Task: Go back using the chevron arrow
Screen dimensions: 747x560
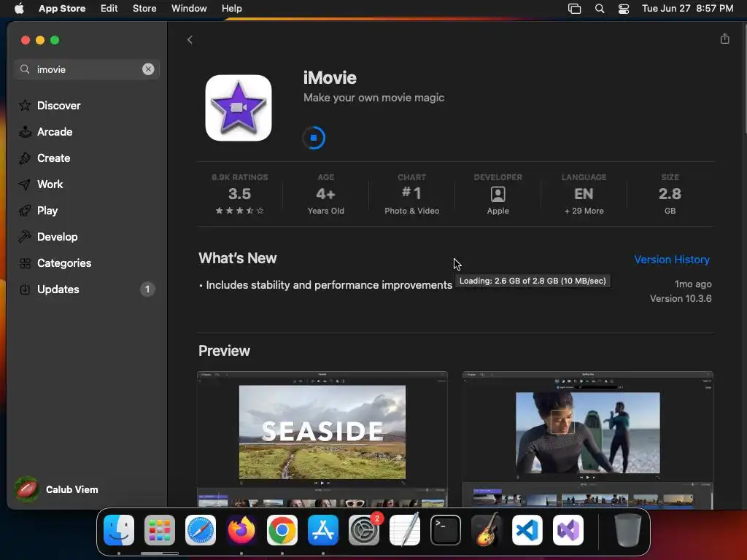Action: click(x=190, y=39)
